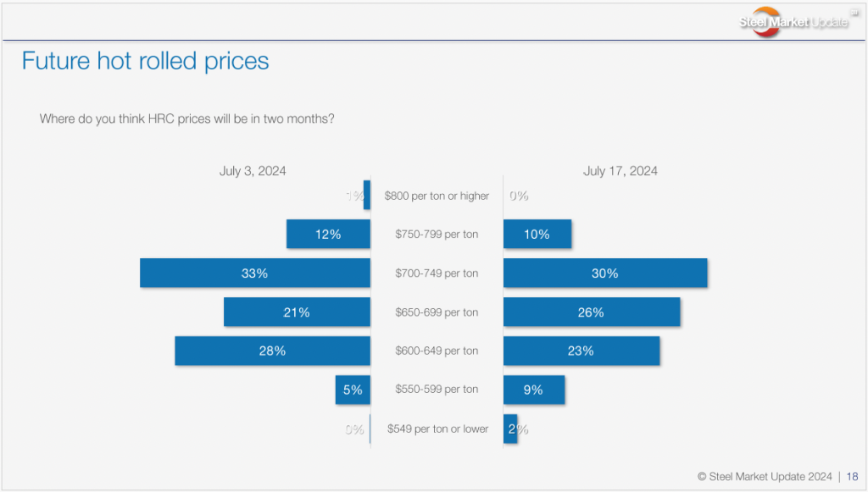
Task: Click the HRC prices survey question text
Action: point(186,119)
